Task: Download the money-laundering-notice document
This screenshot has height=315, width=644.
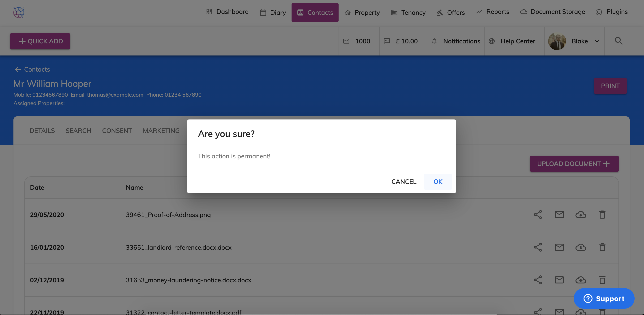Action: [580, 280]
